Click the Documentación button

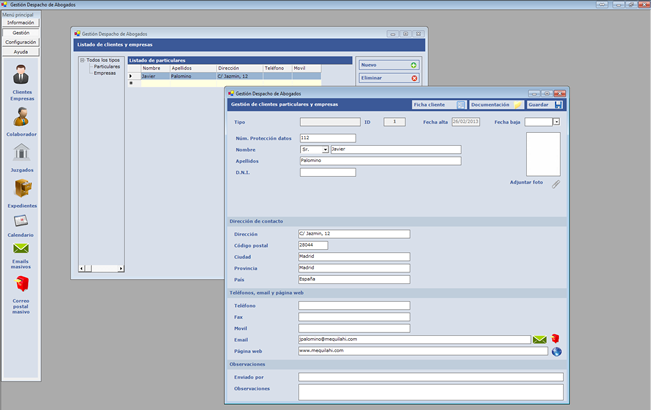point(496,104)
